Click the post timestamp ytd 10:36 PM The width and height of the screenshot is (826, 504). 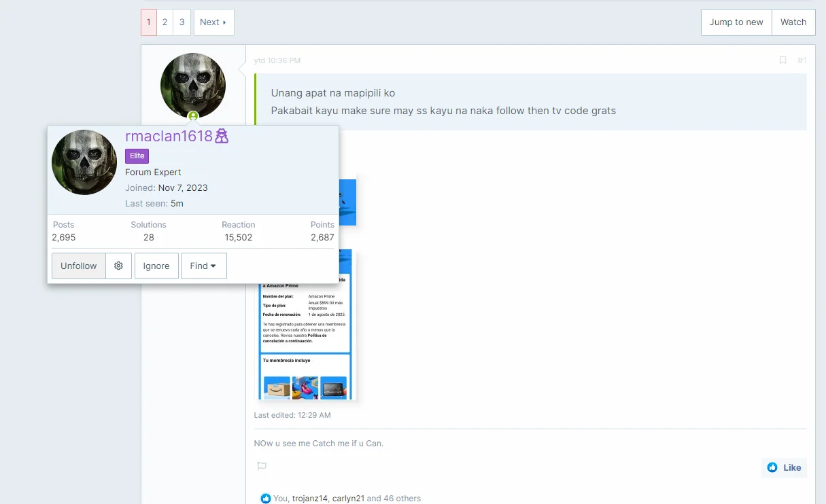point(277,60)
